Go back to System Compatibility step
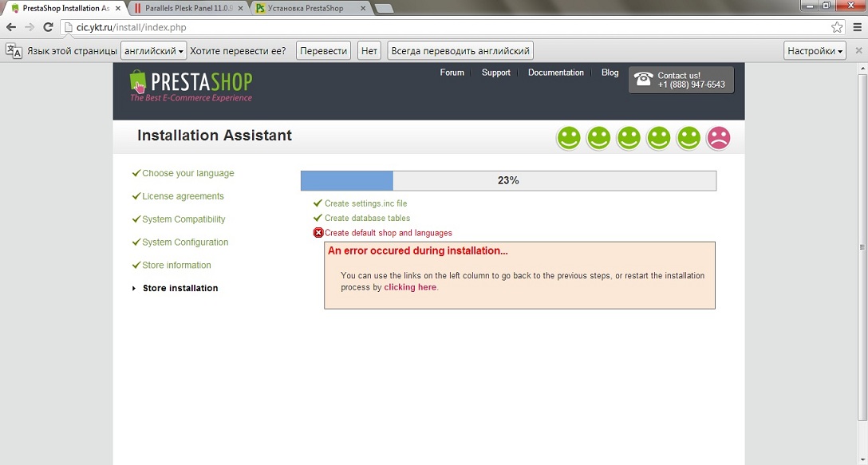Viewport: 868px width, 465px height. (183, 219)
